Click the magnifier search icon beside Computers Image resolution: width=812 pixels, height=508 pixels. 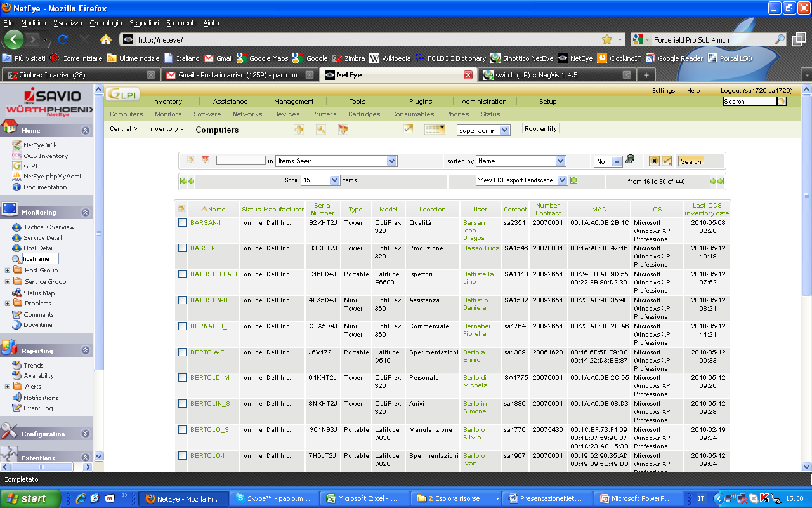tap(321, 130)
